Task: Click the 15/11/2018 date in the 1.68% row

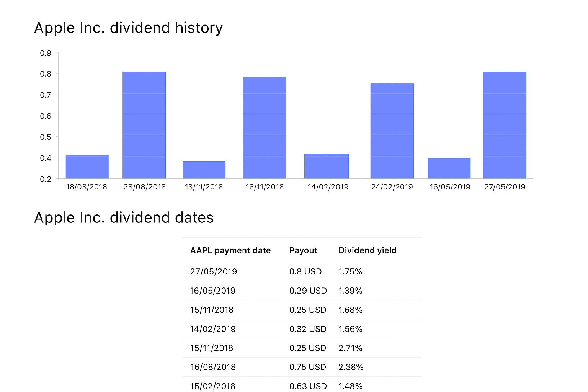Action: [x=212, y=310]
